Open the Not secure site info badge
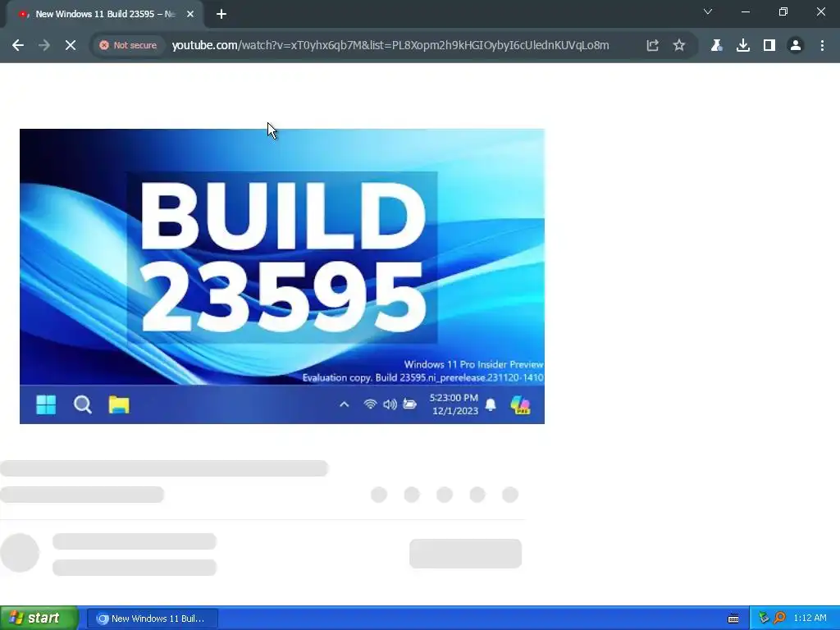 pos(129,46)
